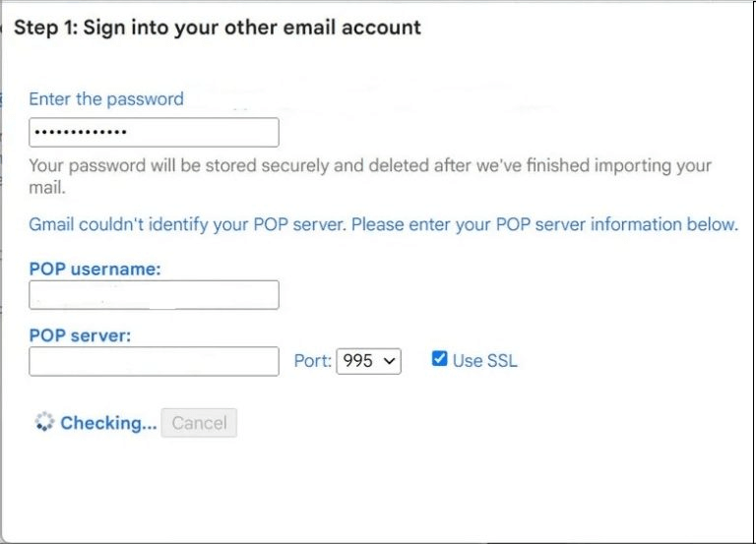The width and height of the screenshot is (756, 544).
Task: Click the password storage notice text
Action: pyautogui.click(x=370, y=176)
